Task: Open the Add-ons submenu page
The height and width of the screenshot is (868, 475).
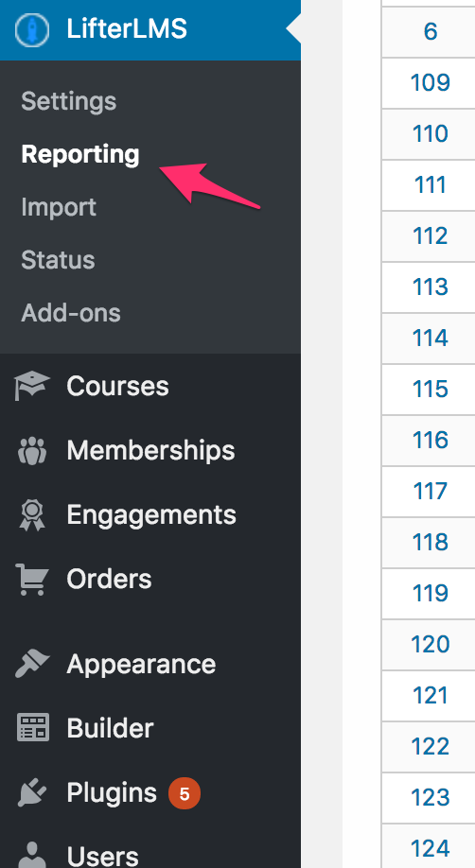Action: click(x=71, y=313)
